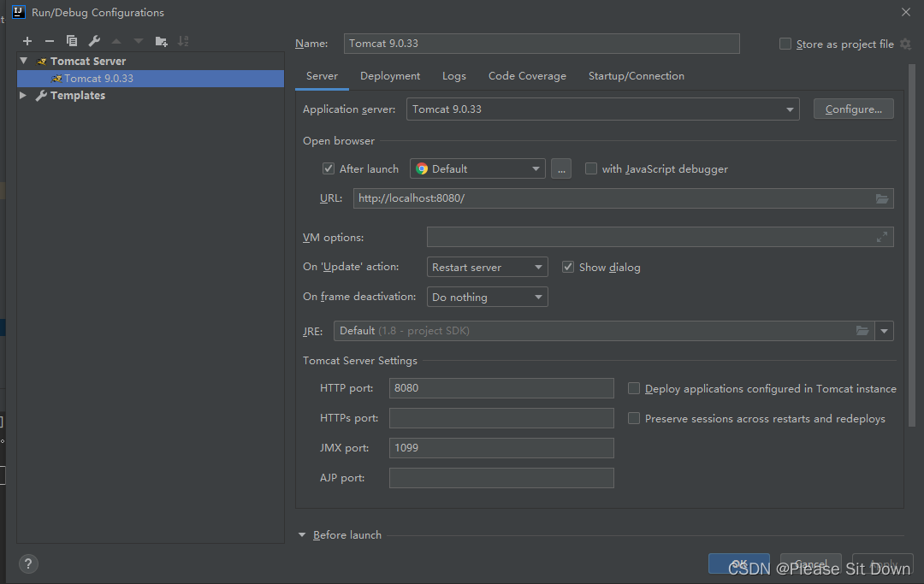Open On frame deactivation dropdown
924x584 pixels.
[x=487, y=297]
